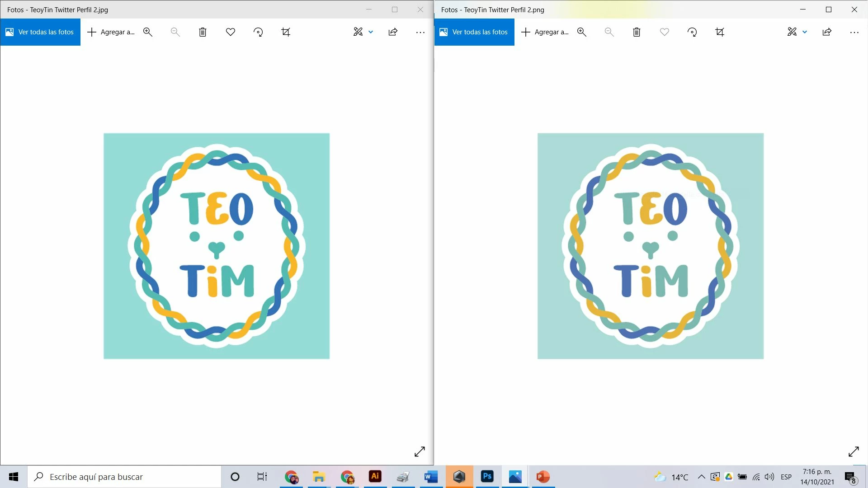Crop the JPG image
868x488 pixels.
click(286, 32)
